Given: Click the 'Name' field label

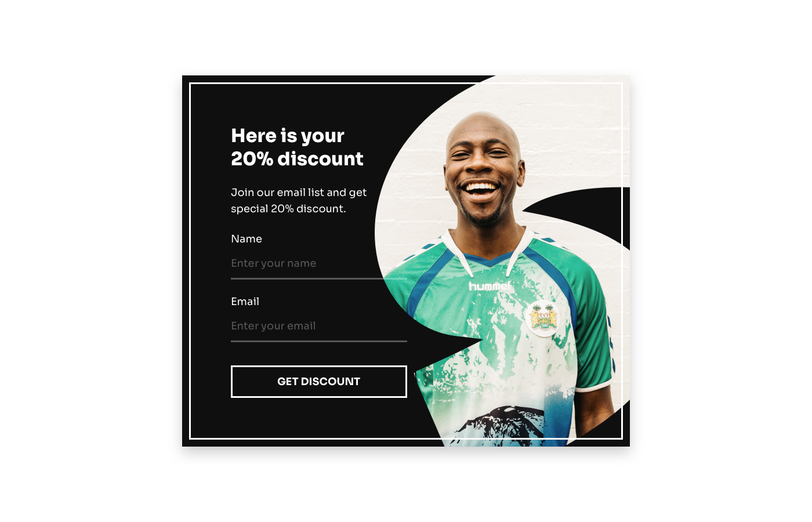Looking at the screenshot, I should [246, 239].
